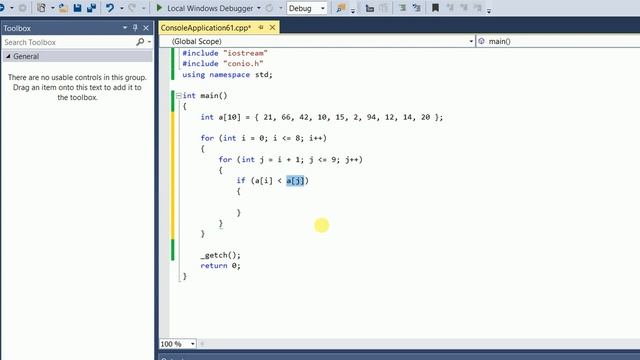Screen dimensions: 640x360
Task: Click the inner for loop with j <= 9
Action: pyautogui.click(x=291, y=160)
